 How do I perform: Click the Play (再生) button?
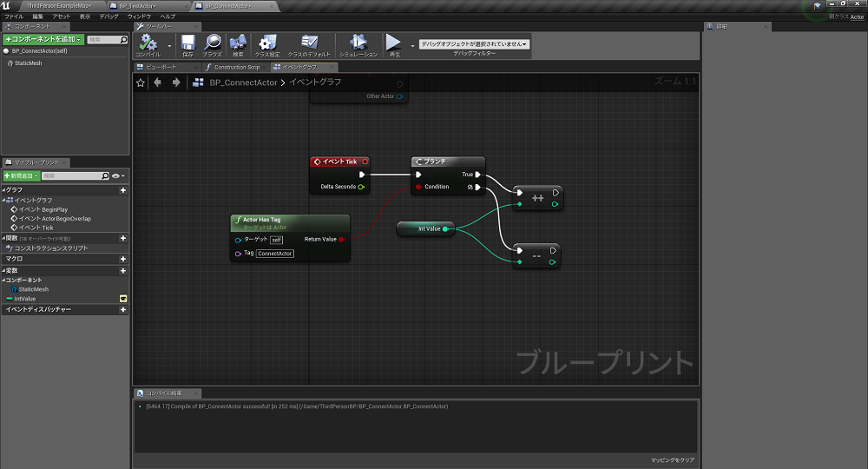[x=393, y=43]
